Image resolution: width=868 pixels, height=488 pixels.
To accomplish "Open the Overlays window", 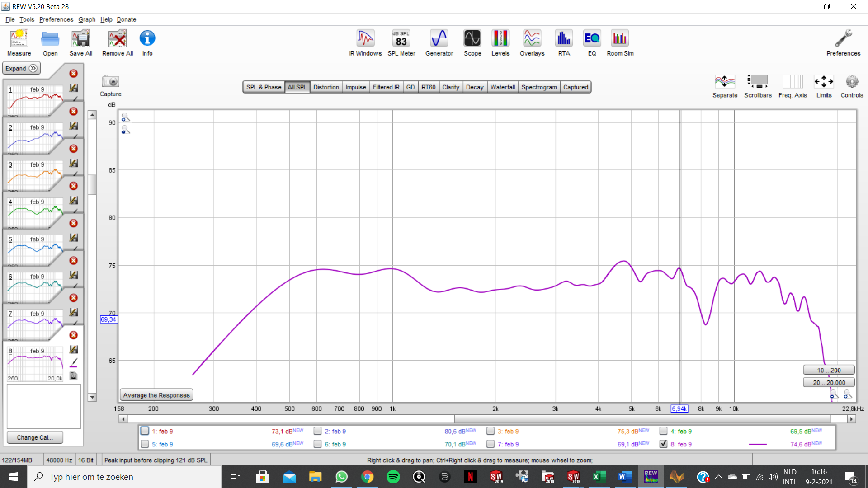I will coord(532,43).
